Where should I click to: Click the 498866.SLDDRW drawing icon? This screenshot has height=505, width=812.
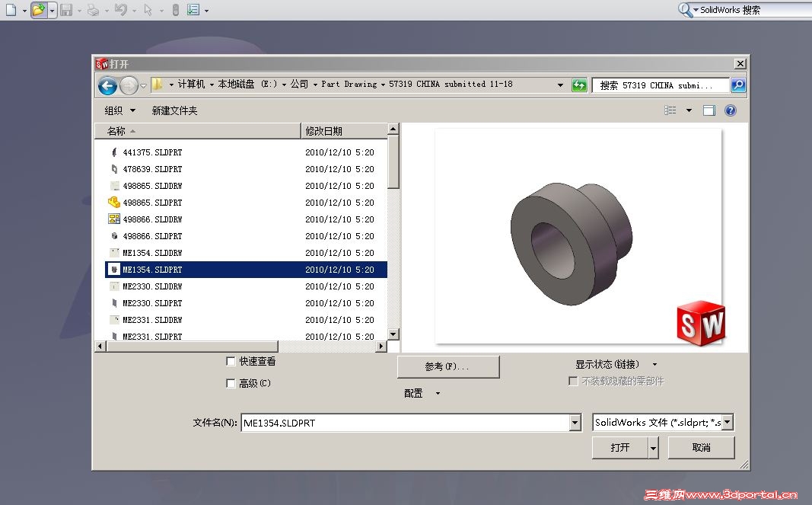(x=114, y=219)
